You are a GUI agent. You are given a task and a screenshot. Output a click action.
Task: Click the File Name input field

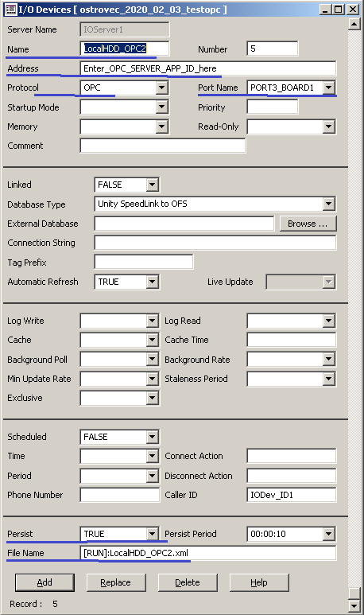point(208,553)
